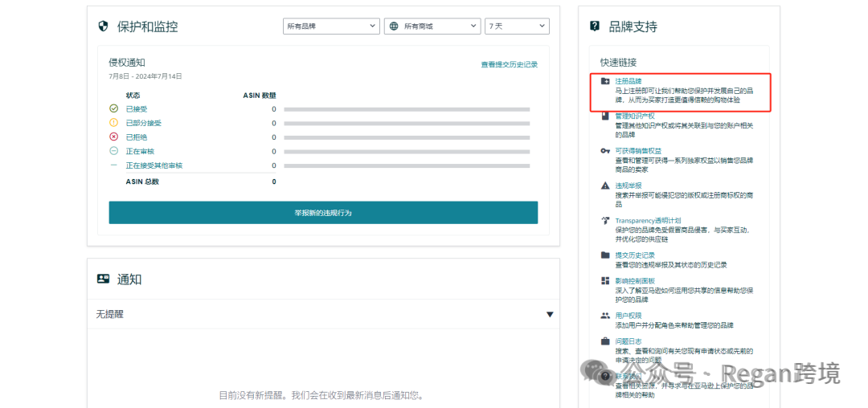Click the key icon for 可获得销售权益
Screen dimensions: 868x408
coord(605,151)
